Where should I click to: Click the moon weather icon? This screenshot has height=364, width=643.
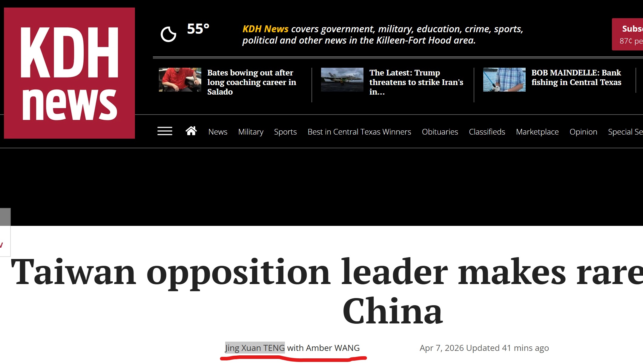pos(168,34)
